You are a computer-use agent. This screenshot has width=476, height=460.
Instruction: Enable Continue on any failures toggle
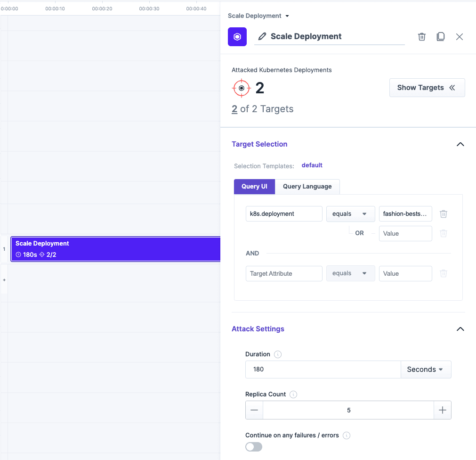(x=253, y=446)
